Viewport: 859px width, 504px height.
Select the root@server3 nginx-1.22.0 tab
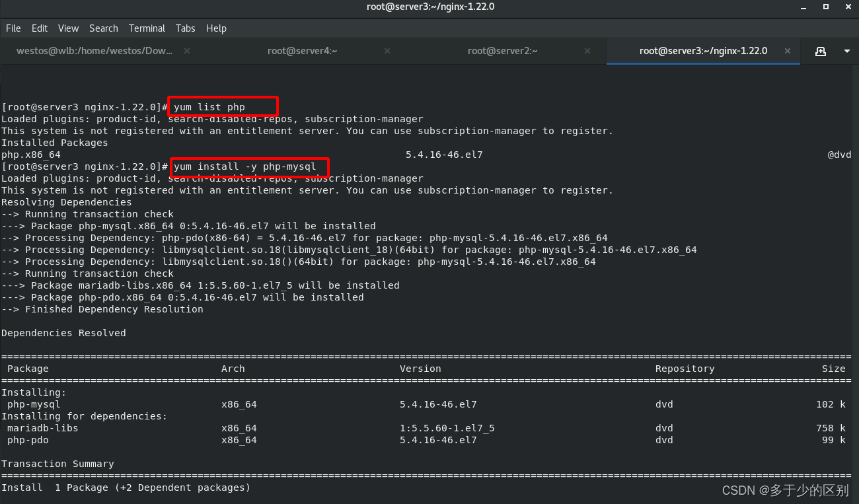pyautogui.click(x=703, y=51)
